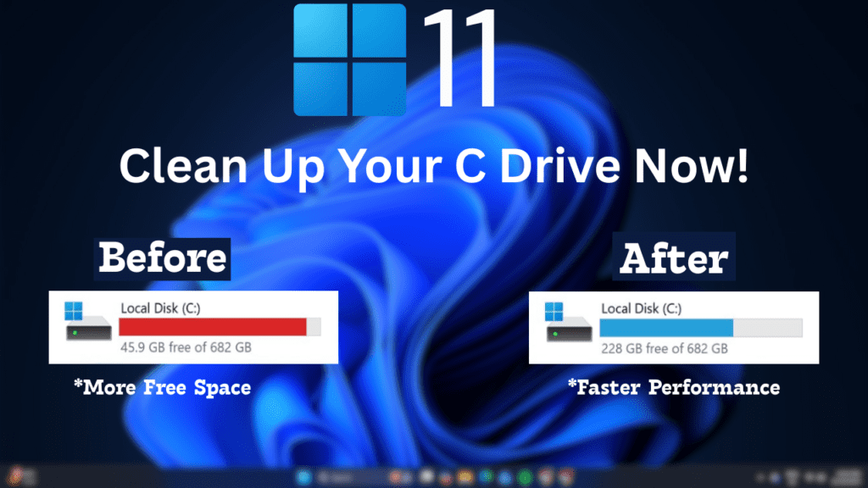This screenshot has height=488, width=868.
Task: Click the red storage usage bar
Action: (x=212, y=328)
